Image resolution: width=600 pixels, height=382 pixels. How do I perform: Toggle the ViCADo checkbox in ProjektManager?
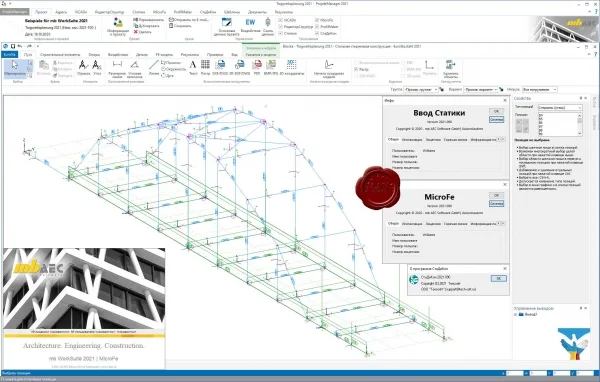tap(280, 20)
